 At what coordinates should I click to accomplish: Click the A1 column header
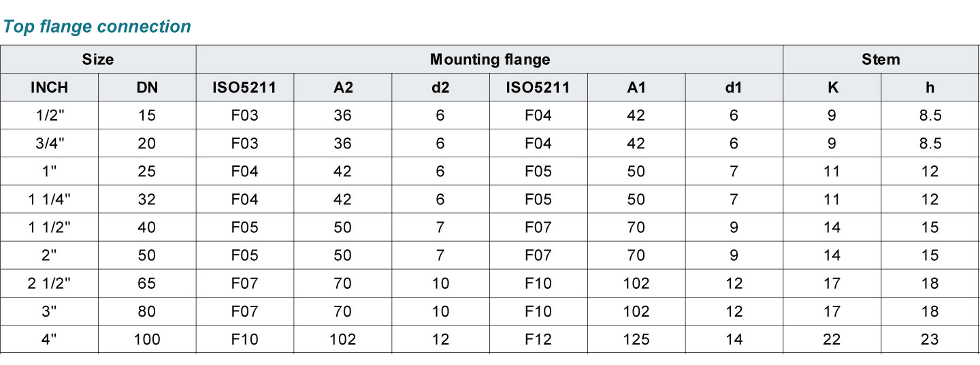pyautogui.click(x=636, y=87)
